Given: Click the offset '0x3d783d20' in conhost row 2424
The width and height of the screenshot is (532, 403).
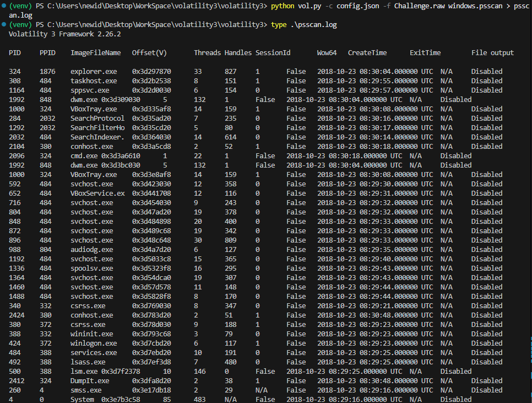Looking at the screenshot, I should [x=151, y=315].
